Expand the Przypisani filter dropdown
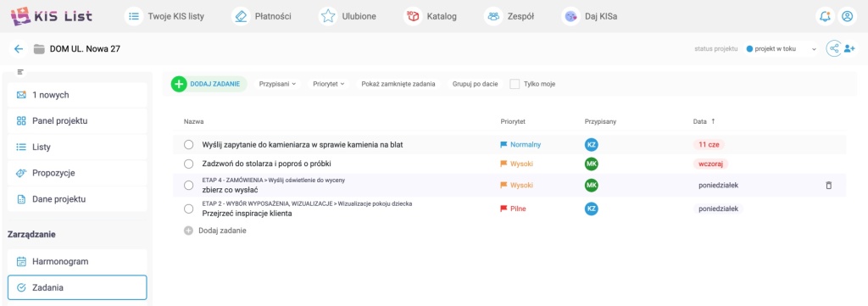868x306 pixels. point(277,84)
